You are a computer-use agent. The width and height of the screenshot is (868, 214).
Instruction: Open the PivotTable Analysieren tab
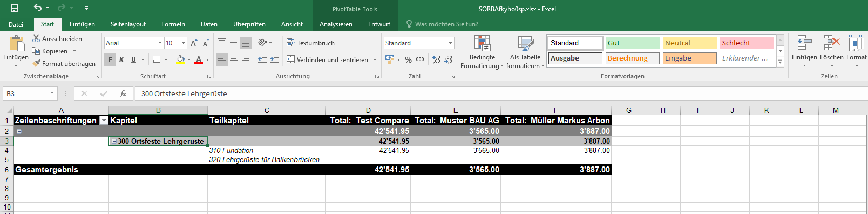click(x=336, y=24)
